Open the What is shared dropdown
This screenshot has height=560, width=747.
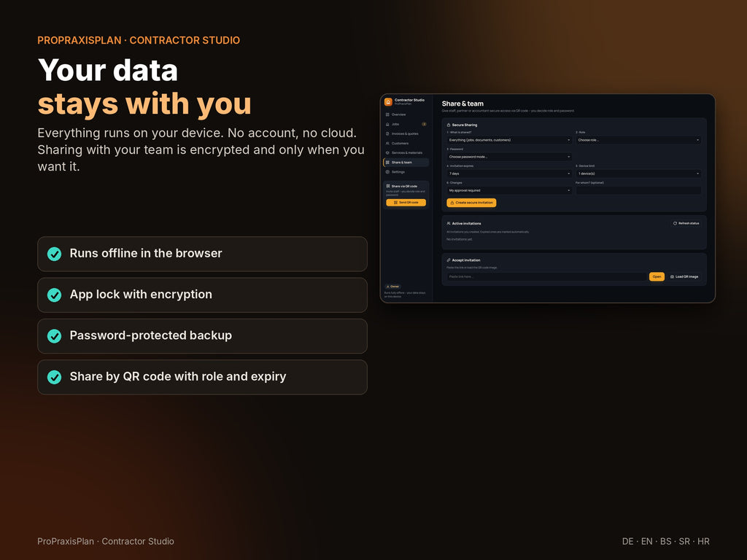pos(508,140)
